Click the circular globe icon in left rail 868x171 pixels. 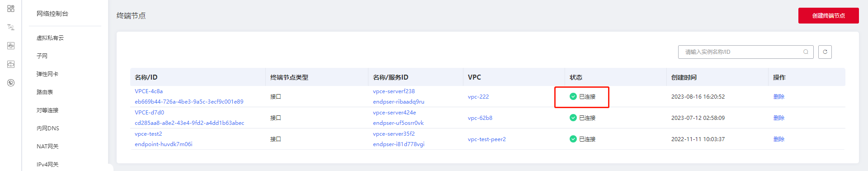(x=11, y=83)
